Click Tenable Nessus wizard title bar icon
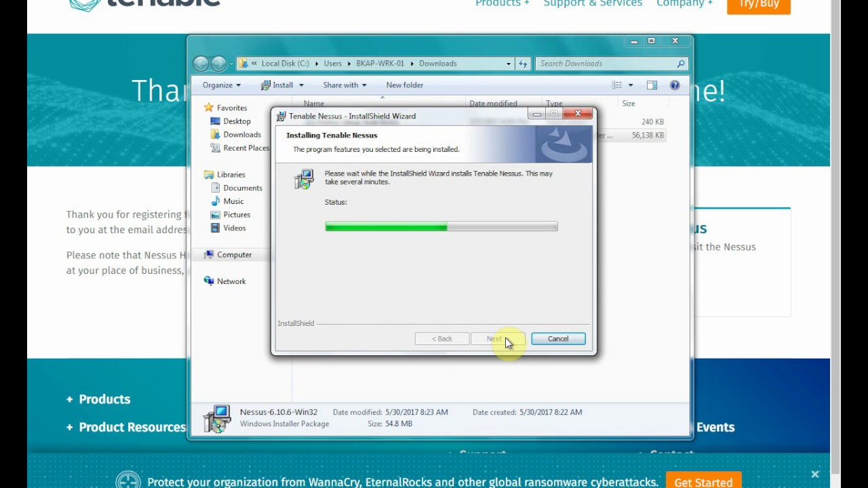The width and height of the screenshot is (868, 488). 281,117
